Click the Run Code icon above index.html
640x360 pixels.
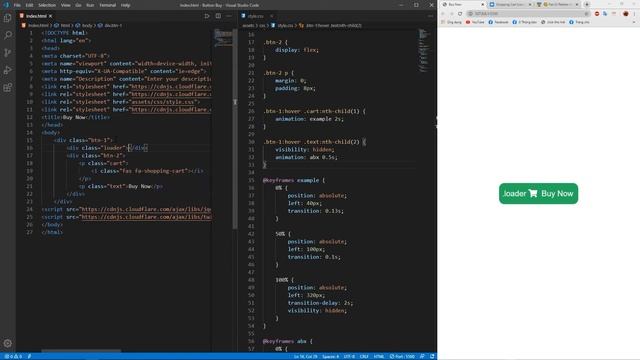207,16
